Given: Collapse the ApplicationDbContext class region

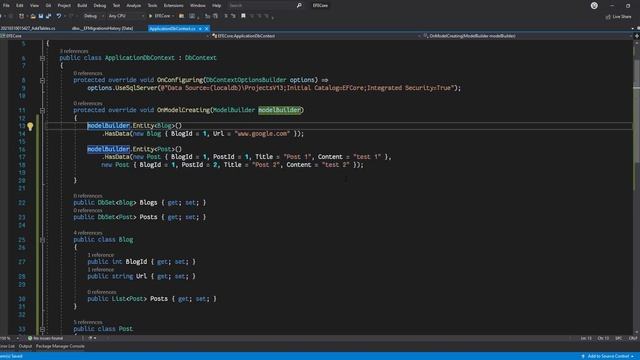Looking at the screenshot, I should coord(42,58).
